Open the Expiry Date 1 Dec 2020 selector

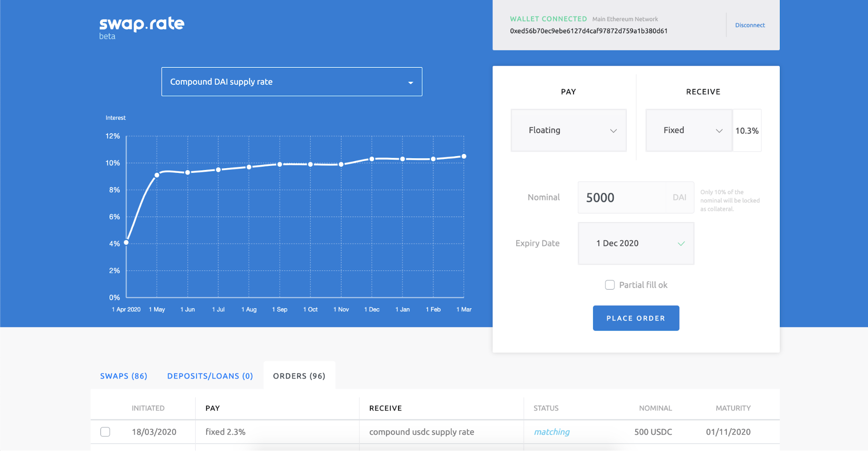click(x=636, y=243)
